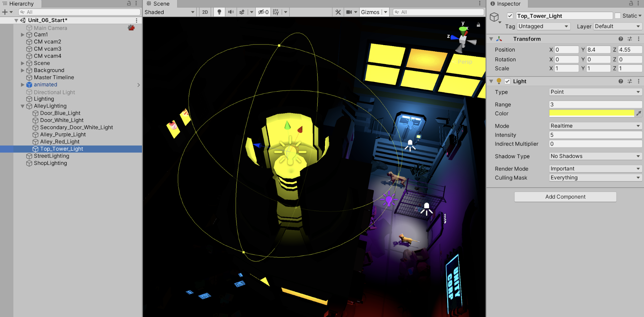The height and width of the screenshot is (317, 644).
Task: Open Transform component three-dot menu
Action: [639, 39]
